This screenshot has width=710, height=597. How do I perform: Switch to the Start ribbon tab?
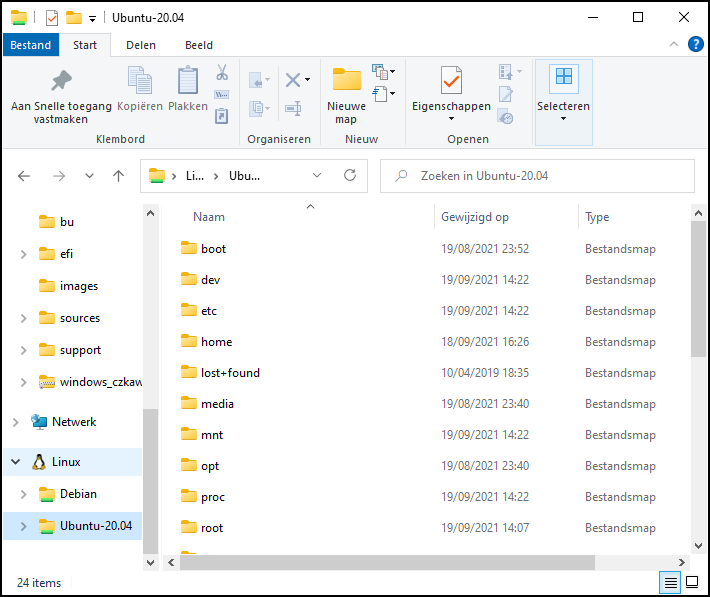point(85,45)
